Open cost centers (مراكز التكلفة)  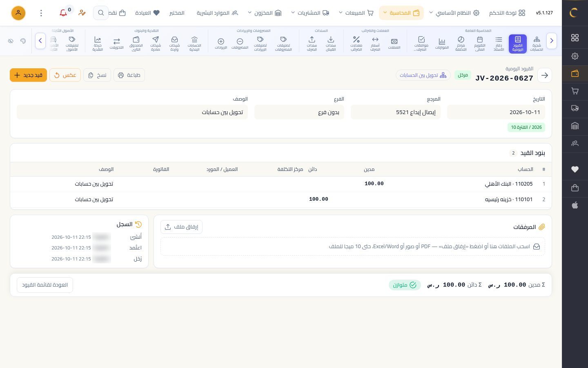[461, 43]
